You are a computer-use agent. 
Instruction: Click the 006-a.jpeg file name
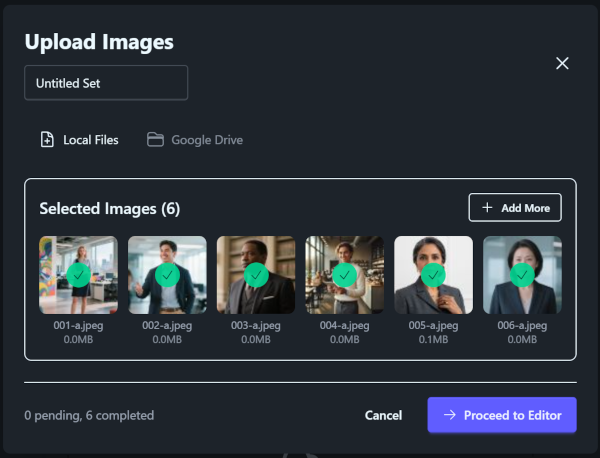(522, 326)
